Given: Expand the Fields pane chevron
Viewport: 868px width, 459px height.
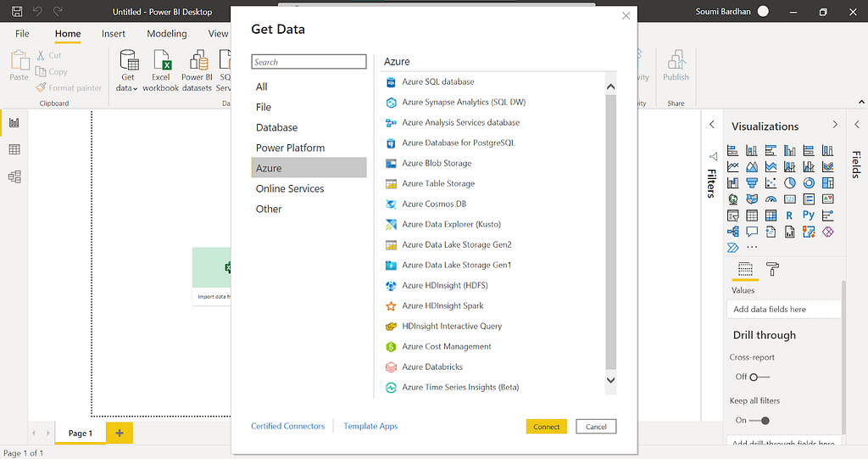Looking at the screenshot, I should [857, 125].
